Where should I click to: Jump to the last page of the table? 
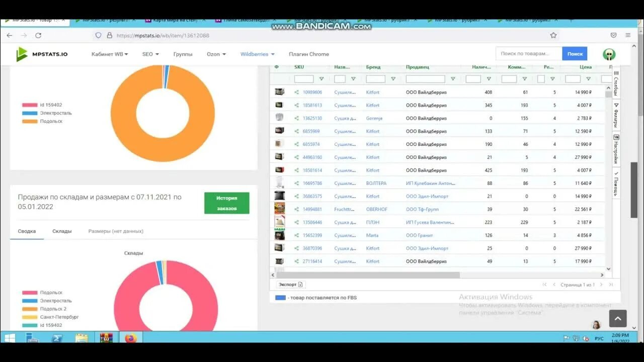611,285
